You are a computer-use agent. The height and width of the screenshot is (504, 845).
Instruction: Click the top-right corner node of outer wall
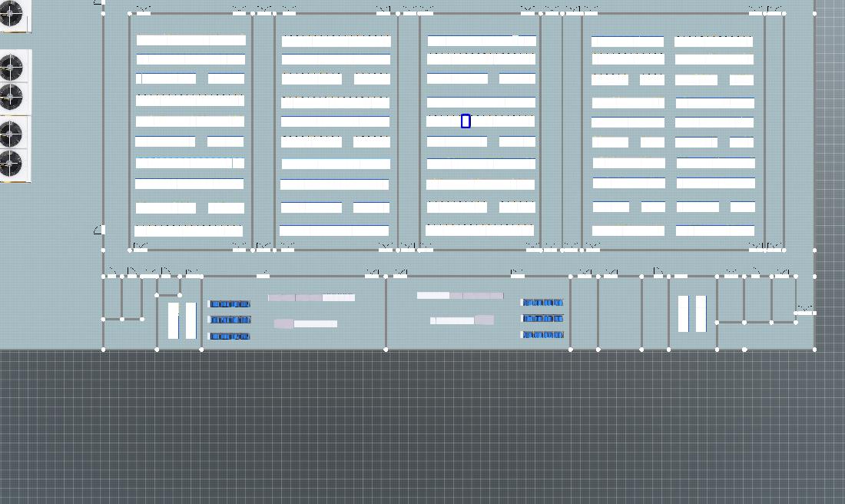[x=814, y=13]
